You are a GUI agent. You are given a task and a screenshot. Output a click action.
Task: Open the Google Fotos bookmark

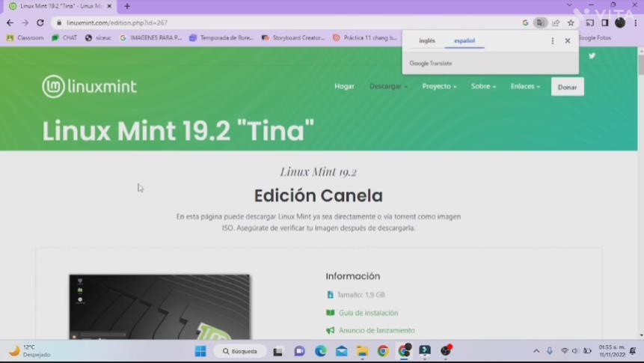tap(595, 38)
